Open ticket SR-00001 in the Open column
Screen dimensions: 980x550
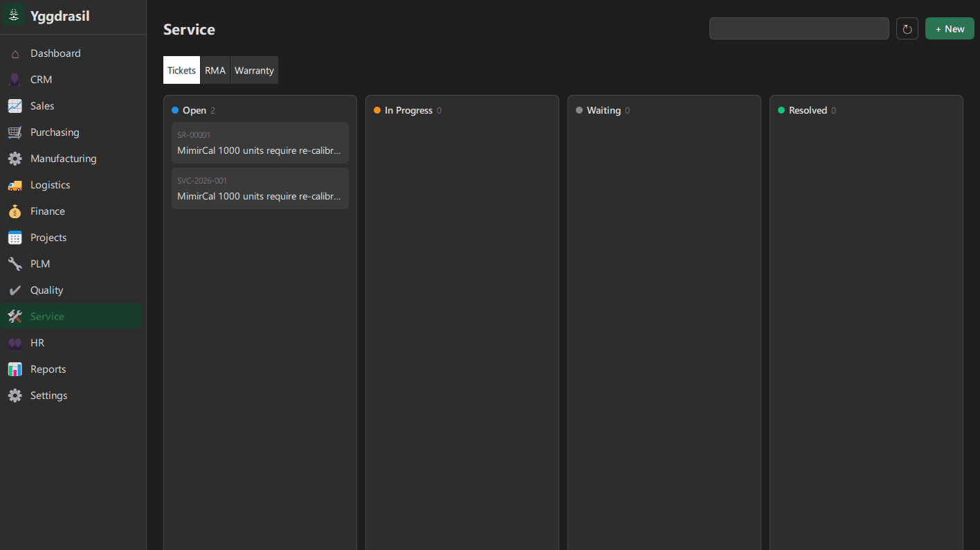[x=260, y=143]
